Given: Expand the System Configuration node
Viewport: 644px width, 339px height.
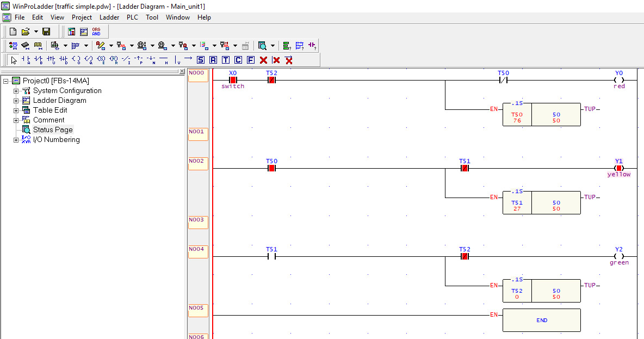Looking at the screenshot, I should pos(16,90).
